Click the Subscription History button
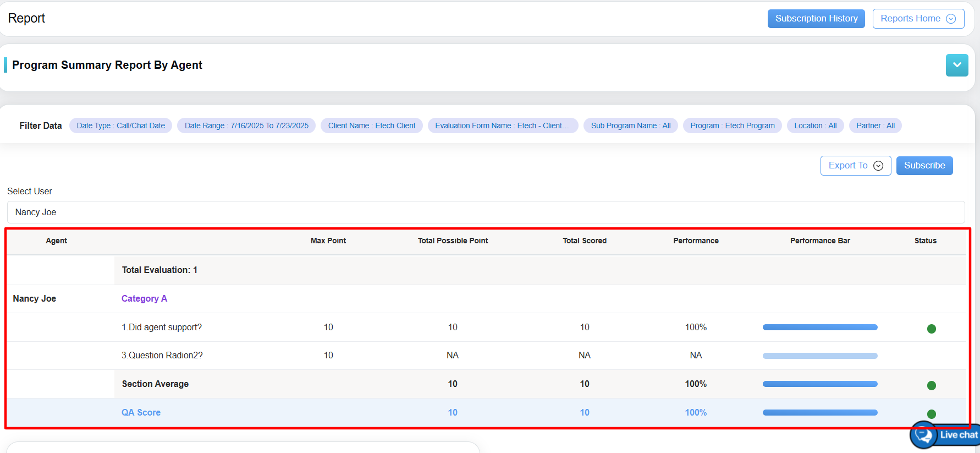 click(x=816, y=19)
